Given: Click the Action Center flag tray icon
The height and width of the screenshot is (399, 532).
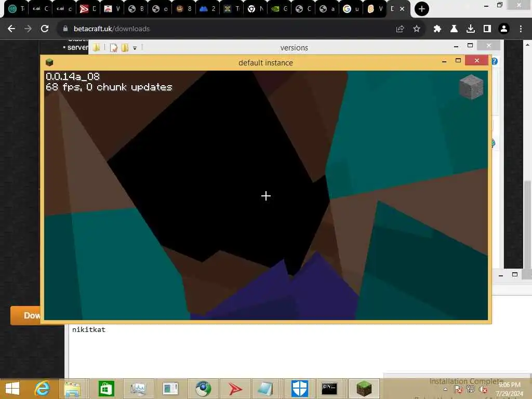Looking at the screenshot, I should [x=458, y=389].
